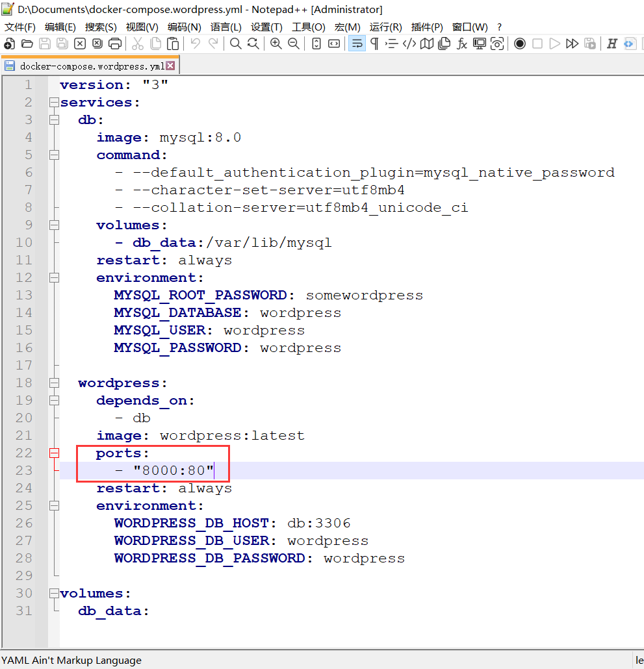Toggle indent guide toolbar icon

pos(391,44)
